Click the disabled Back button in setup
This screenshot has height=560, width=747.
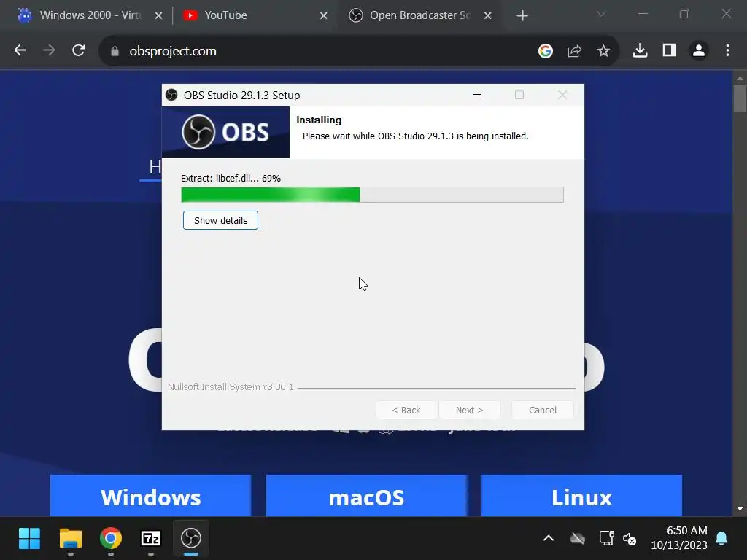(x=406, y=410)
